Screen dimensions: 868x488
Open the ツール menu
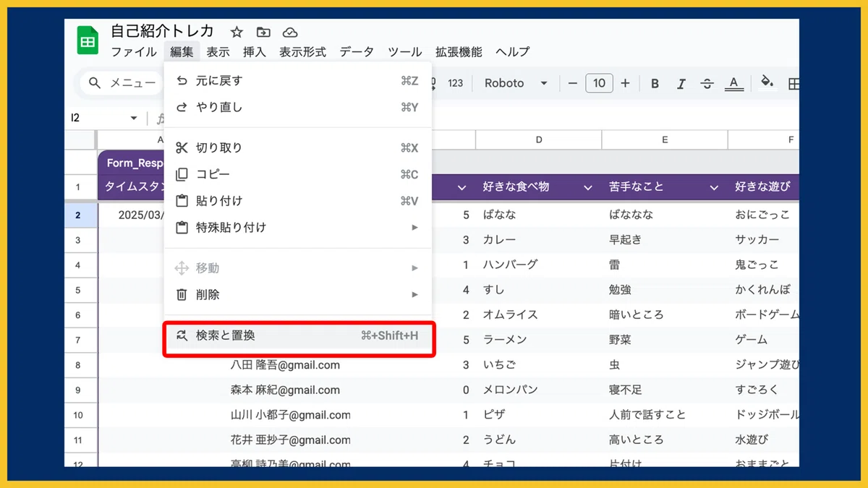click(x=405, y=52)
